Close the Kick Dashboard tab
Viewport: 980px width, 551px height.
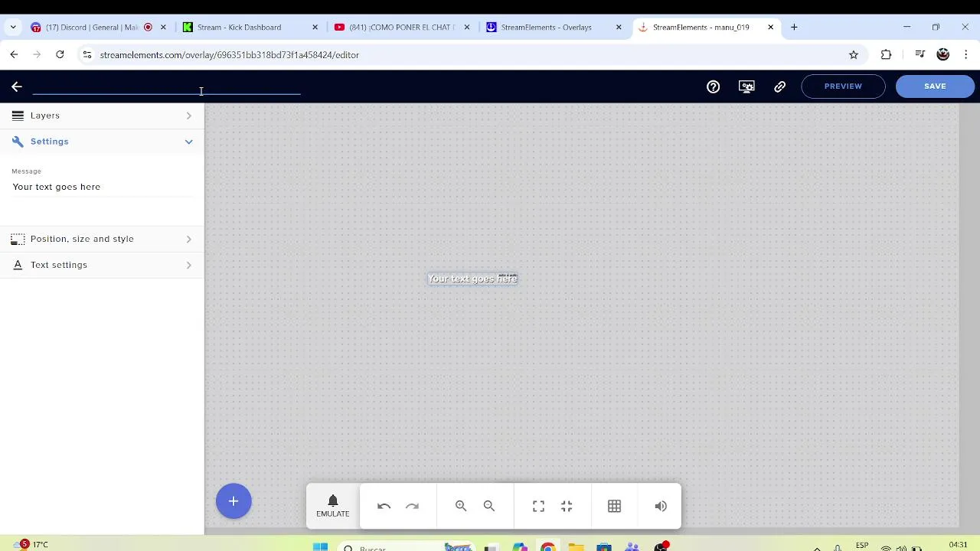[x=315, y=28]
